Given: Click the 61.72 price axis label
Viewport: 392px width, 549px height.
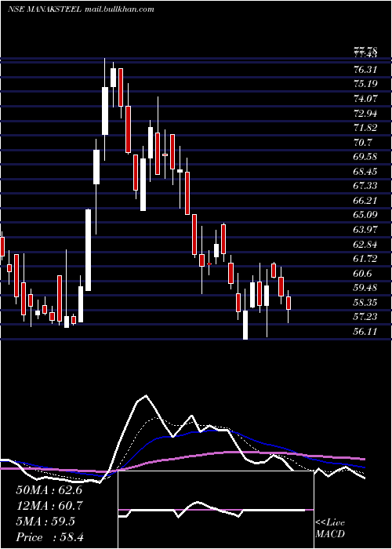Looking at the screenshot, I should 365,259.
